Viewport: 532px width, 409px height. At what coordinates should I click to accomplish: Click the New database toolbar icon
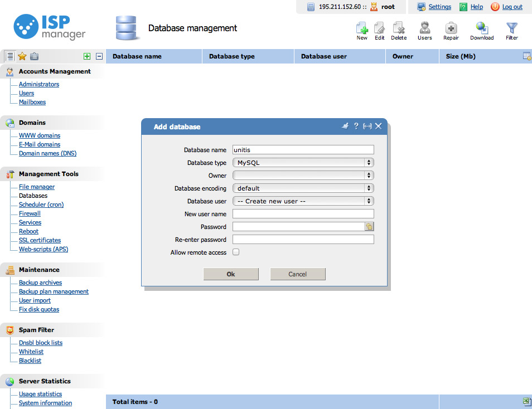(x=362, y=28)
